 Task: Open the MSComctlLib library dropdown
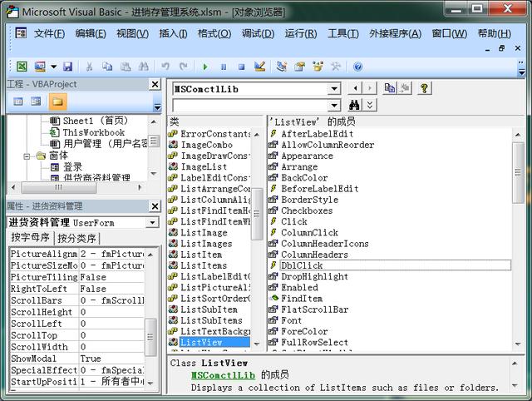(x=334, y=89)
